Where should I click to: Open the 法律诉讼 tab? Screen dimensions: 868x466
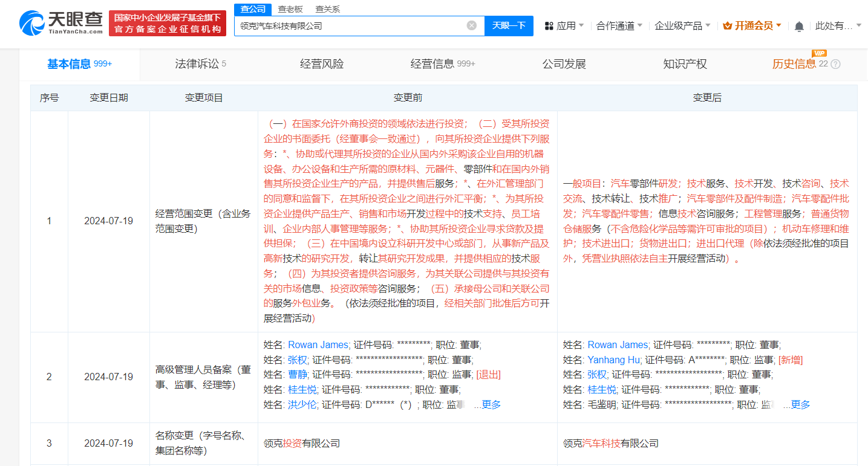click(200, 63)
